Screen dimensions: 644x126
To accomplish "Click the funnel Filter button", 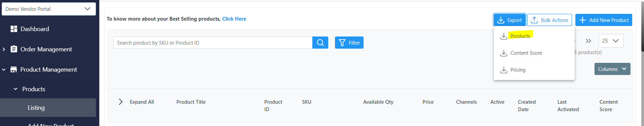I will [349, 43].
